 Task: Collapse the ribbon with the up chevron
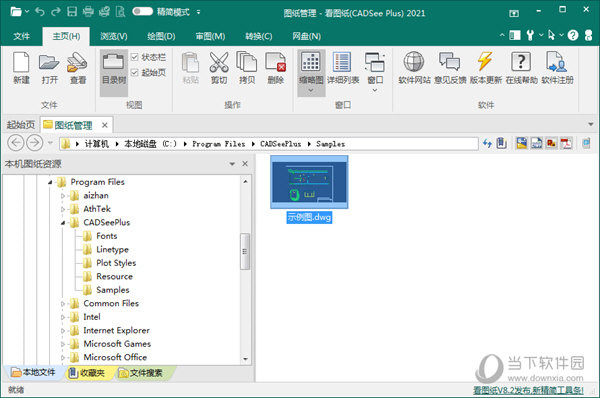pos(502,35)
